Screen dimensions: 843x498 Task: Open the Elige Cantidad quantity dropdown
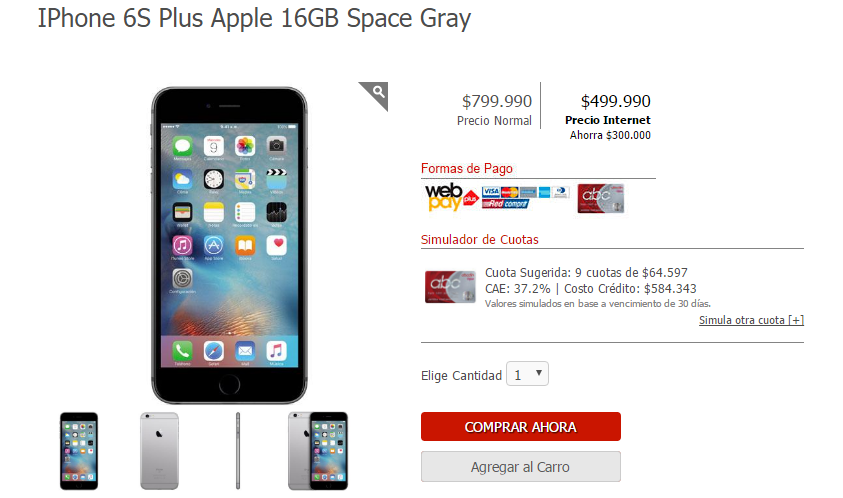[527, 374]
